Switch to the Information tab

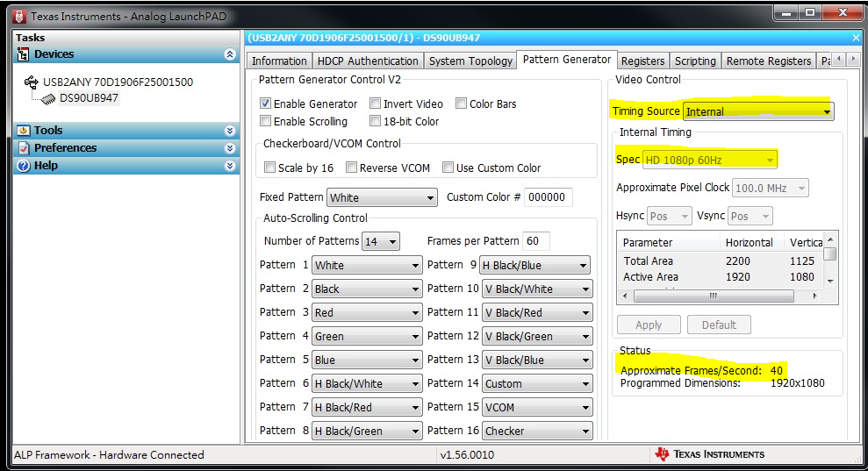pos(279,61)
